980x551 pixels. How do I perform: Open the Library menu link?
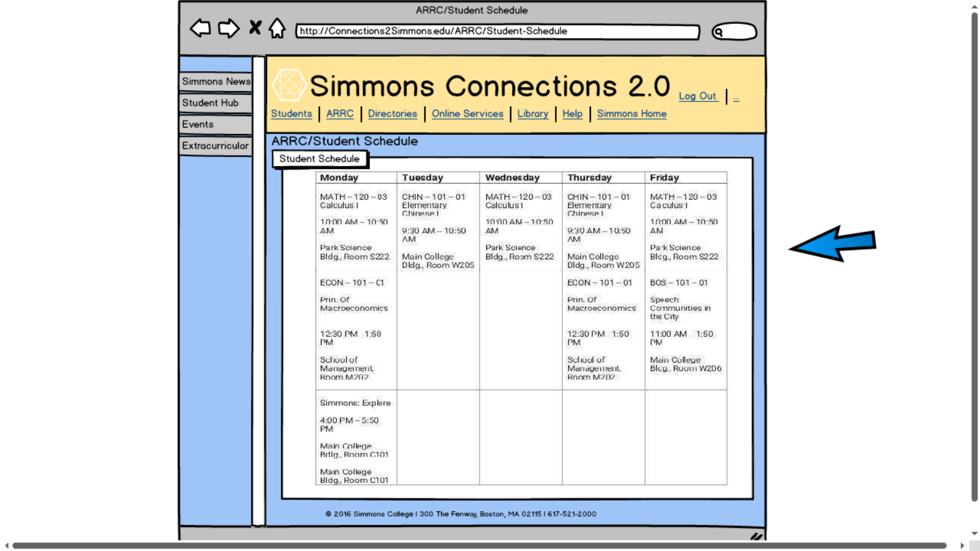point(533,114)
